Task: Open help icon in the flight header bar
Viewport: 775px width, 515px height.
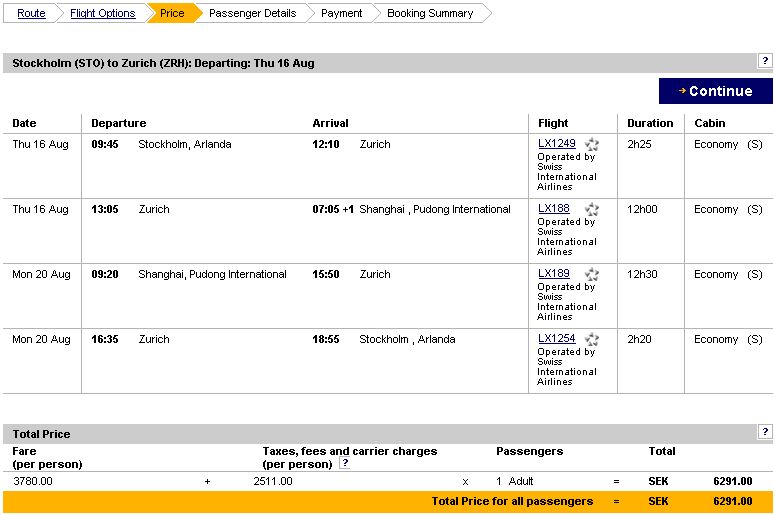Action: tap(765, 62)
